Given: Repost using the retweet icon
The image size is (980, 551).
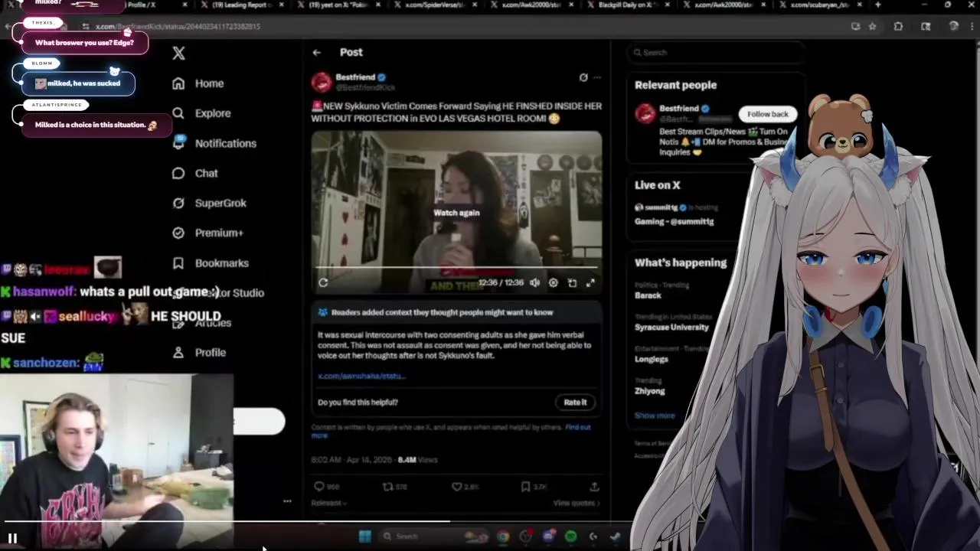Looking at the screenshot, I should 387,486.
